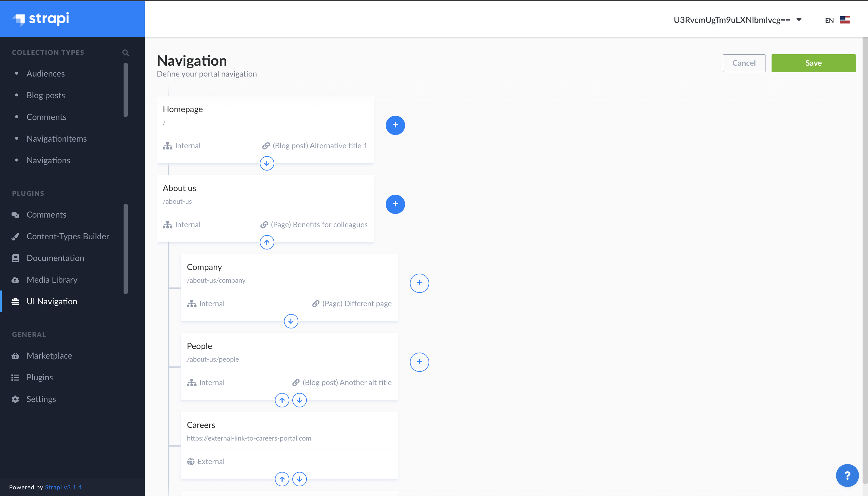Click plus button beside the People item
The image size is (868, 496).
click(x=419, y=362)
